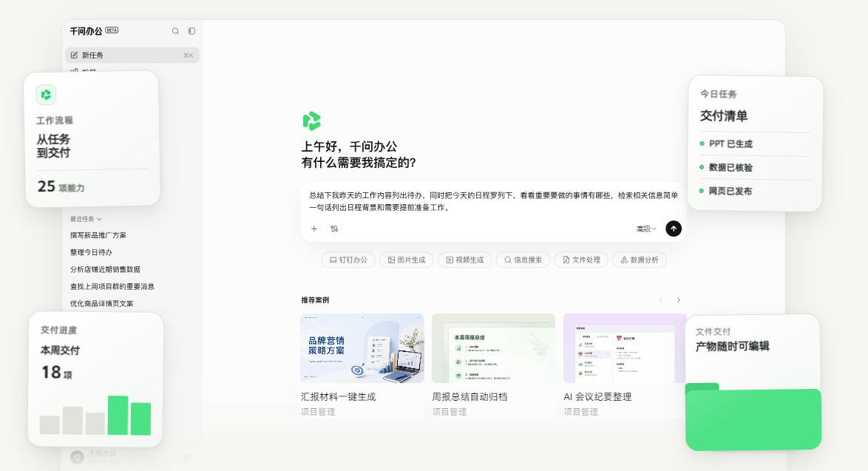The width and height of the screenshot is (868, 471).
Task: Click the green folder on the 文件交付 card
Action: 753,416
